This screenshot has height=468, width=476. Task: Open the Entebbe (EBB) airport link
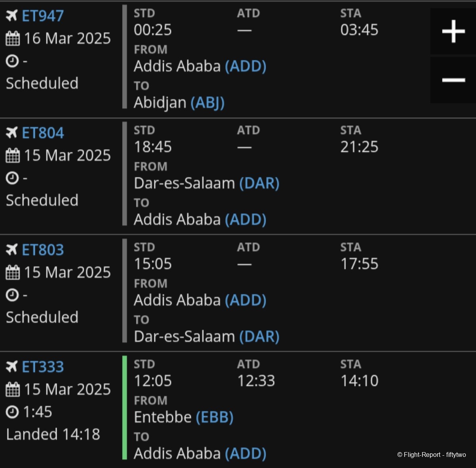(x=215, y=417)
